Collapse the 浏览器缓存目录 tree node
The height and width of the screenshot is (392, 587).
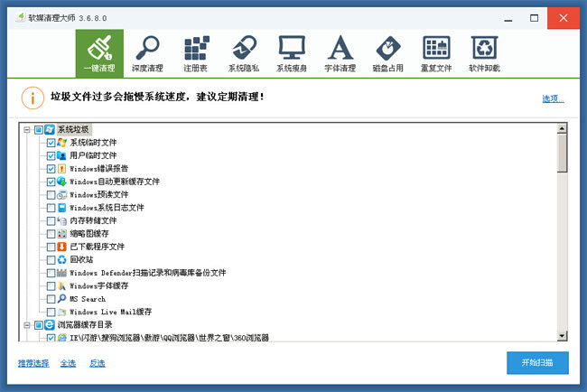tap(26, 325)
